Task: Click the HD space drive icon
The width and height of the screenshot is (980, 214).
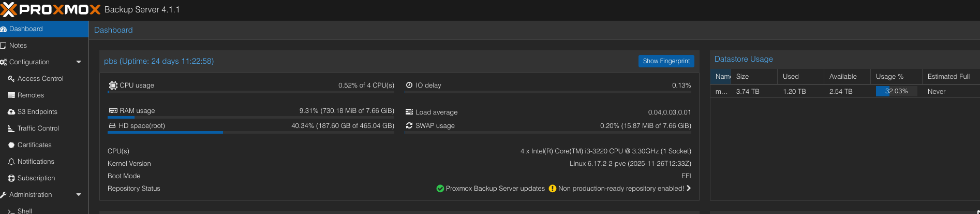Action: [112, 125]
